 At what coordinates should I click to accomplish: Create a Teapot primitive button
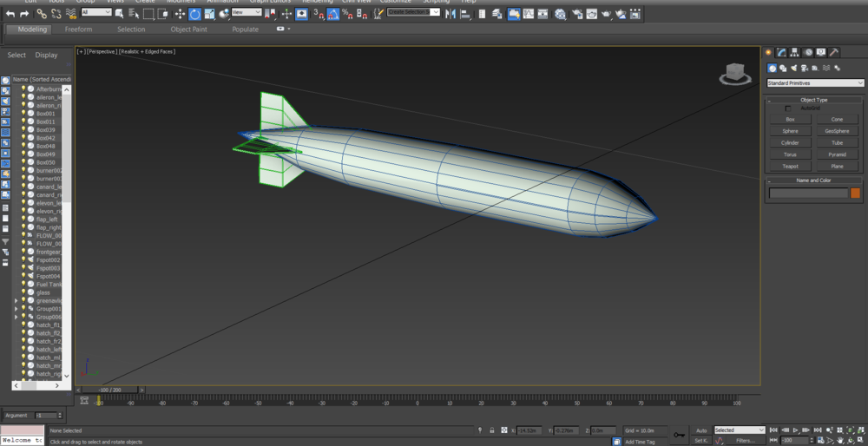[x=790, y=166]
